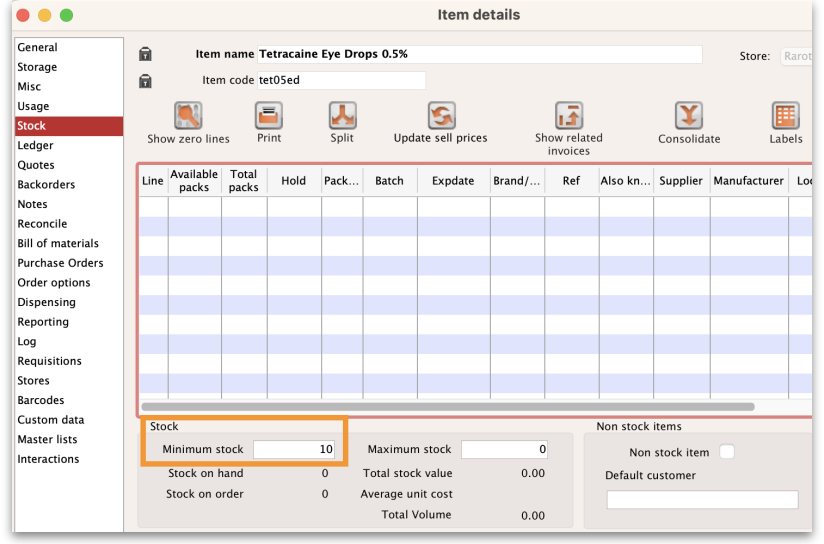Switch to the General tab
The width and height of the screenshot is (824, 544).
pos(37,47)
